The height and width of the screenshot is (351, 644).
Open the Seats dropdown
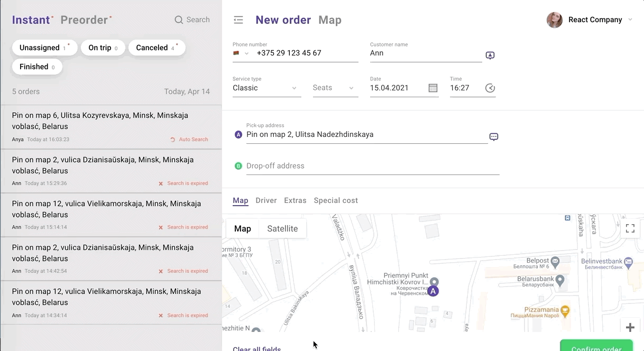pos(335,88)
